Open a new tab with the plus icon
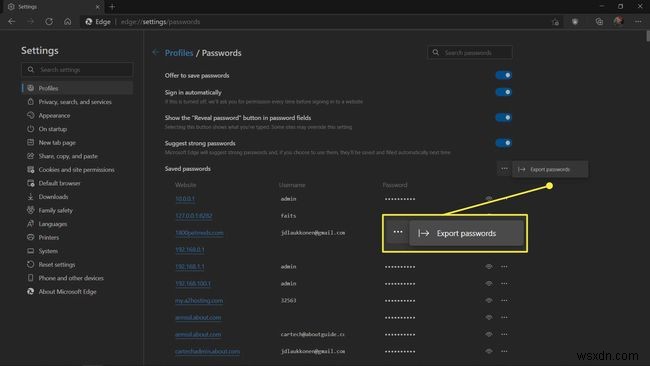This screenshot has width=650, height=366. tap(112, 7)
